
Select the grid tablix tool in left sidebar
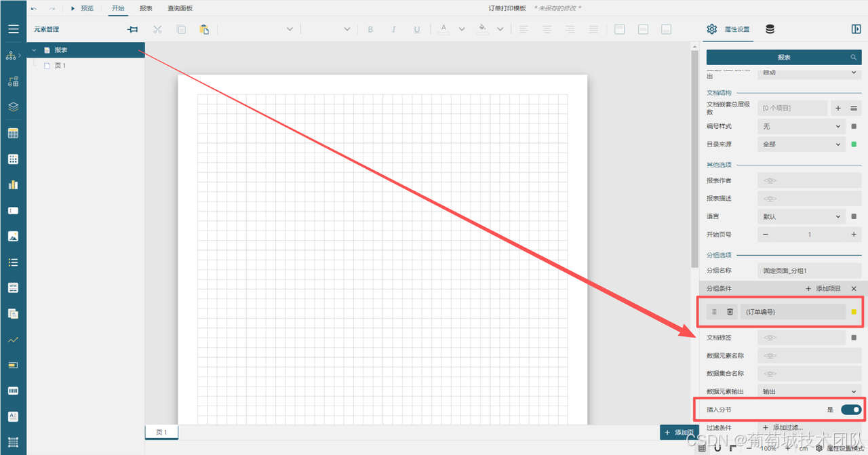click(13, 159)
